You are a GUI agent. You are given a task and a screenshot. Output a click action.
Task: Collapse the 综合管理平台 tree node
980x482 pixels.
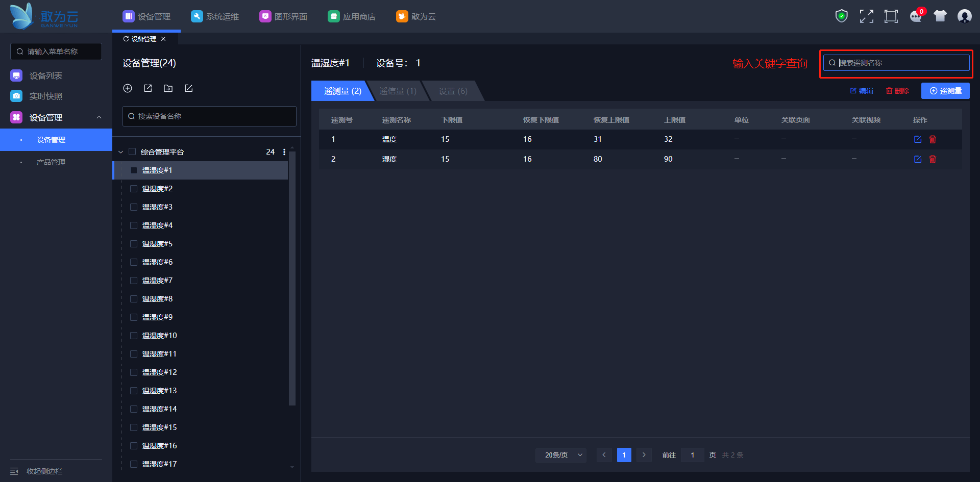121,152
